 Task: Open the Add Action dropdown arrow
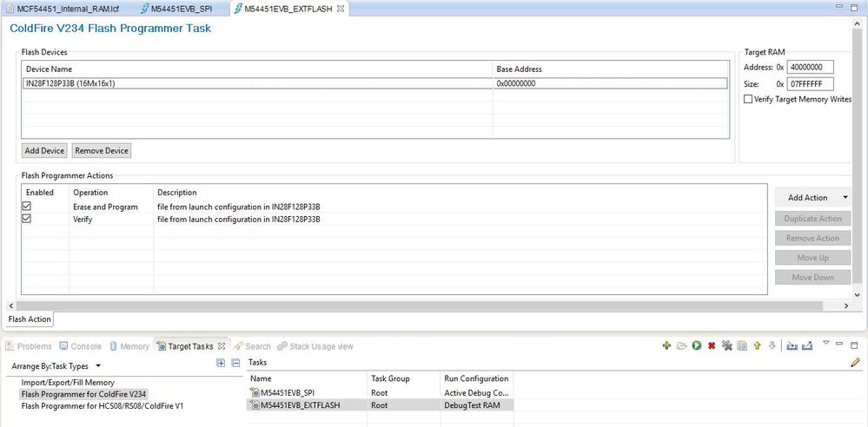pos(845,198)
